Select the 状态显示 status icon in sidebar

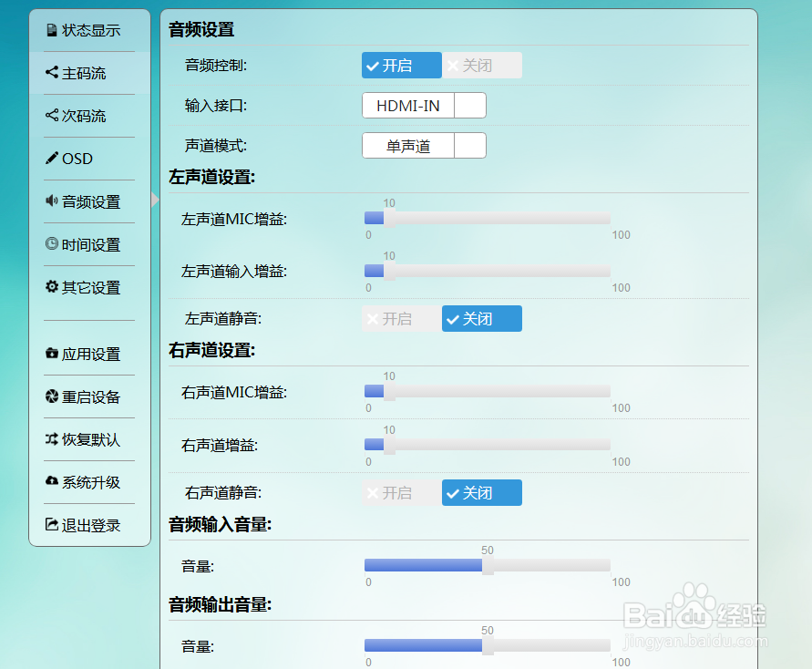point(52,30)
